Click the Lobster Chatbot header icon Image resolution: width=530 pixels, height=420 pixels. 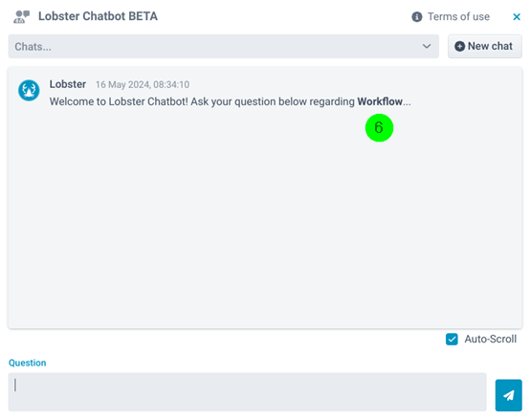(22, 17)
